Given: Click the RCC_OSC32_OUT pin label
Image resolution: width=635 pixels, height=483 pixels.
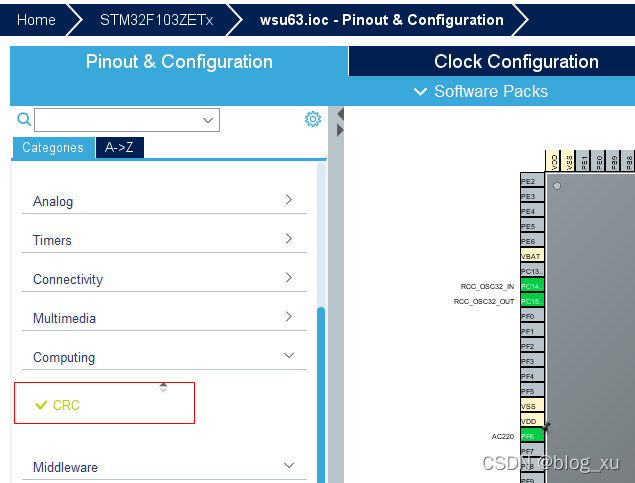Looking at the screenshot, I should [484, 301].
